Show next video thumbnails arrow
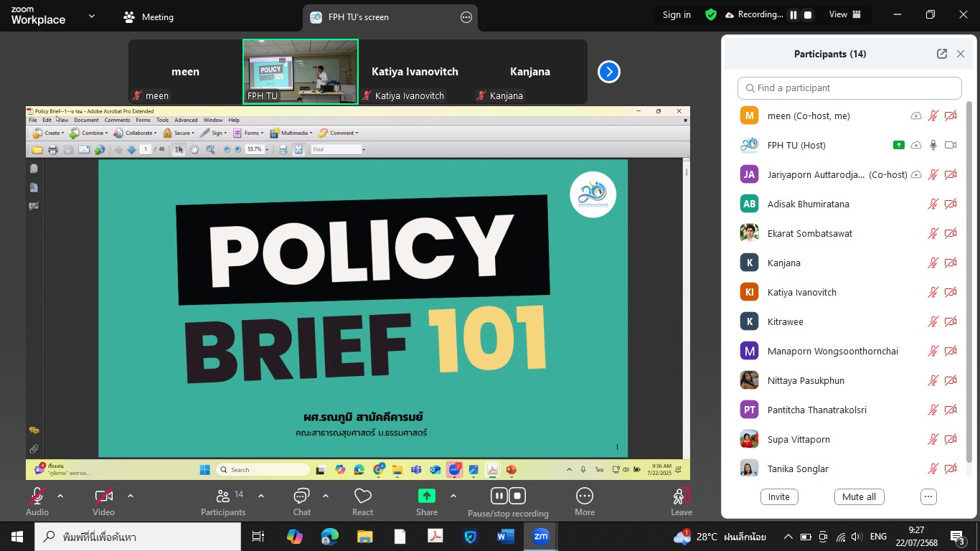The width and height of the screenshot is (980, 551). (608, 72)
